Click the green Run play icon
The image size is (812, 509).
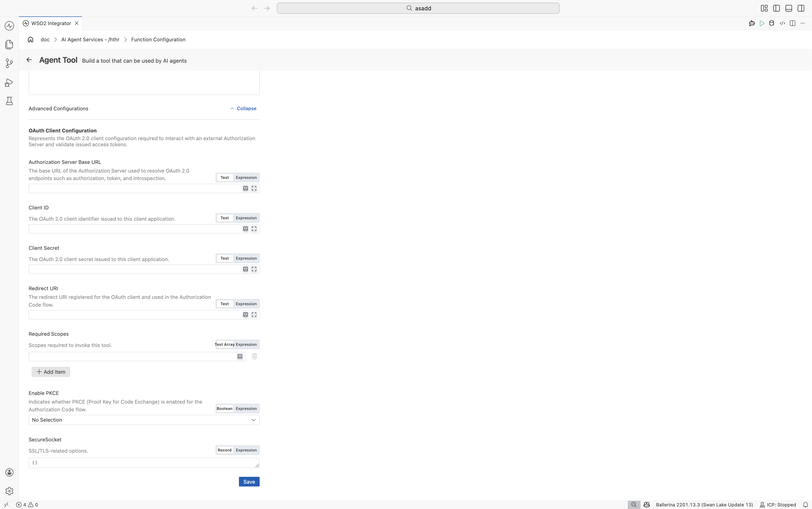(x=762, y=23)
